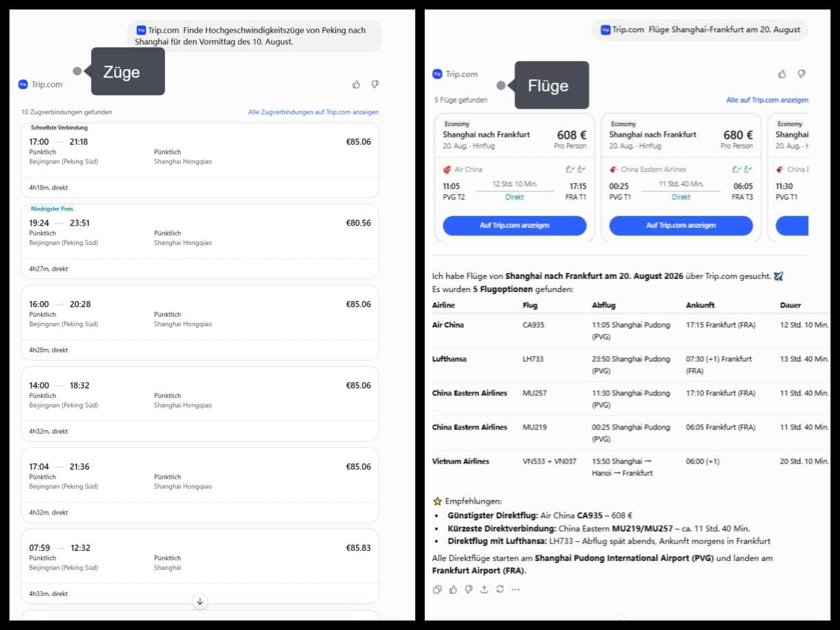Dislike the train results with thumbs-down icon
The height and width of the screenshot is (630, 840).
[375, 84]
